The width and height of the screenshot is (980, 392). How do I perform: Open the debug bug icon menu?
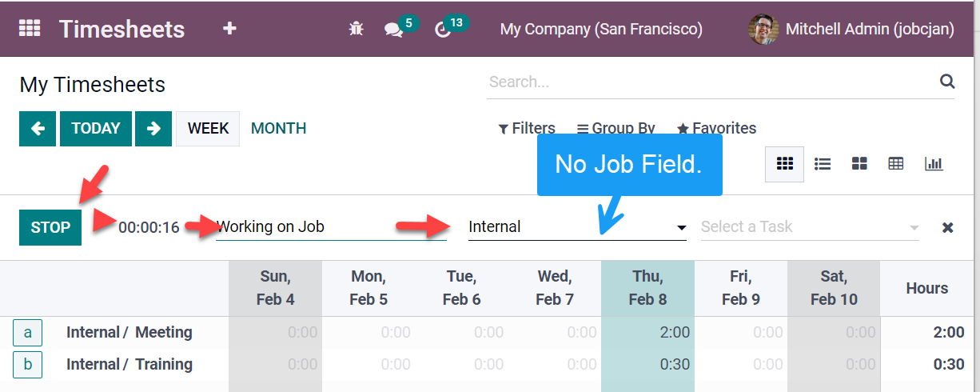[357, 30]
